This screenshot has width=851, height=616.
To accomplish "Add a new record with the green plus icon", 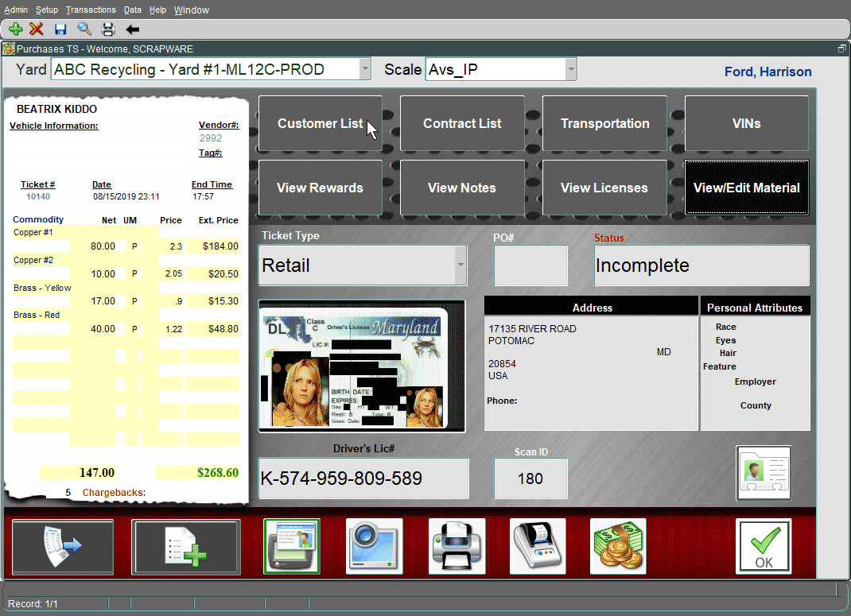I will [x=15, y=29].
